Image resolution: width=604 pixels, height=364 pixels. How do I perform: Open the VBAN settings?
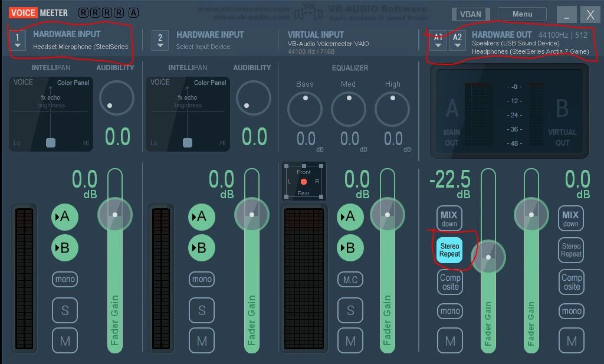[470, 14]
